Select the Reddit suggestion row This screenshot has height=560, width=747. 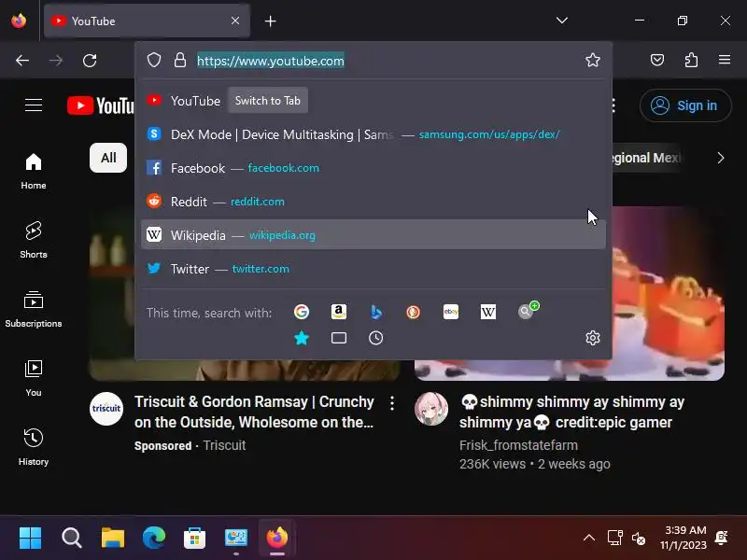[373, 201]
